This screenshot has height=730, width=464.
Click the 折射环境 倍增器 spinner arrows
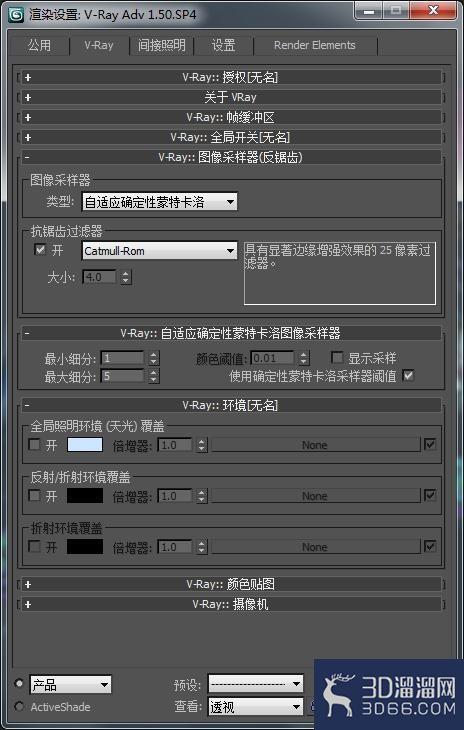(201, 548)
